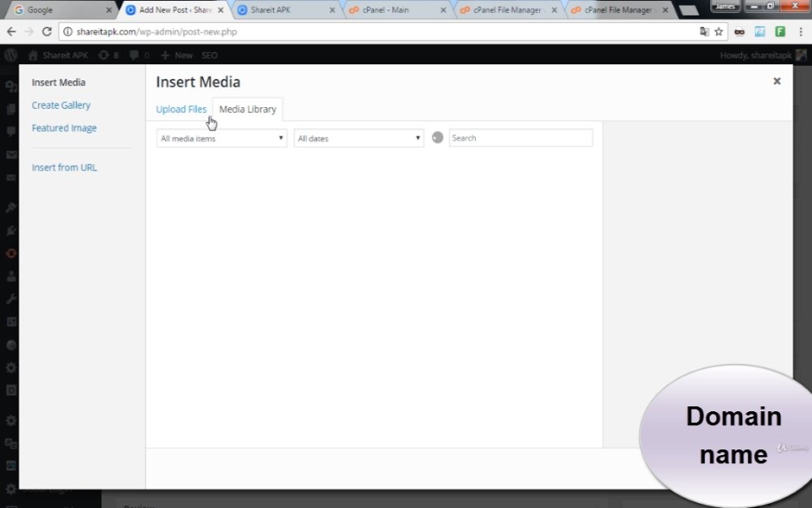Click the media Search field
This screenshot has width=812, height=508.
click(520, 138)
